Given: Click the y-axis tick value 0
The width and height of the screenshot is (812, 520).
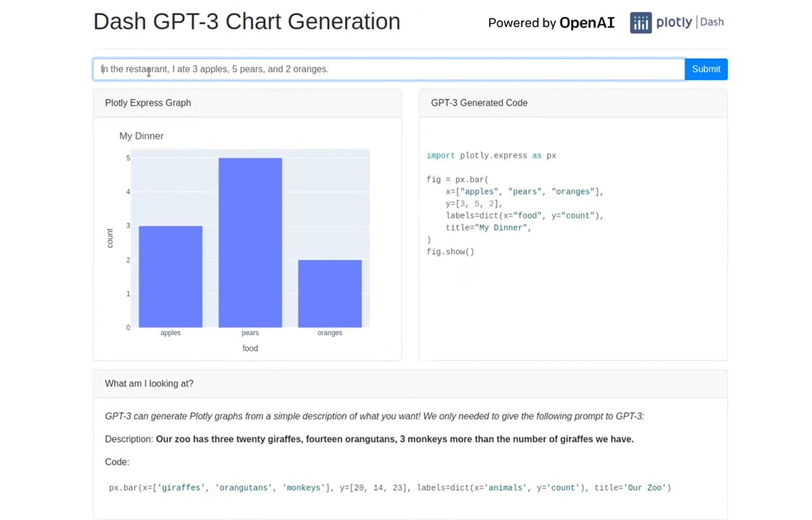Looking at the screenshot, I should pyautogui.click(x=128, y=328).
